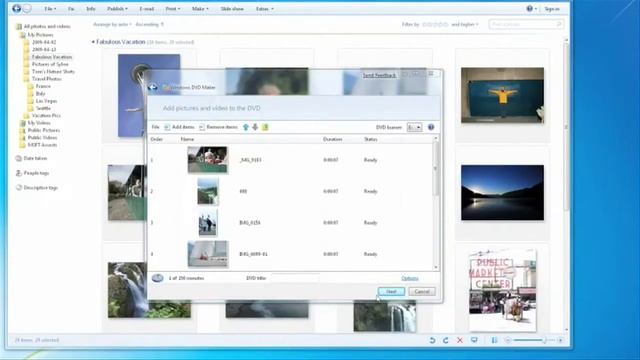640x360 pixels.
Task: Open People tags section in sidebar
Action: click(x=32, y=173)
